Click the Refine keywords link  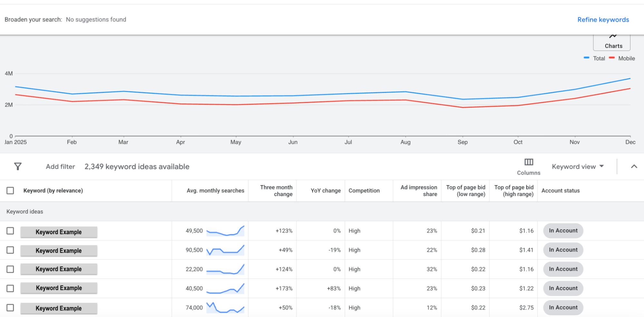(603, 20)
